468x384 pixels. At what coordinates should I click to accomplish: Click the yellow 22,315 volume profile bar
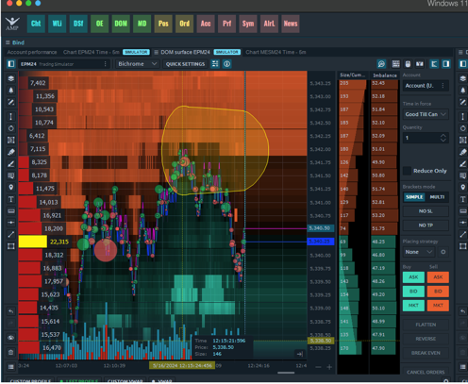coord(33,241)
